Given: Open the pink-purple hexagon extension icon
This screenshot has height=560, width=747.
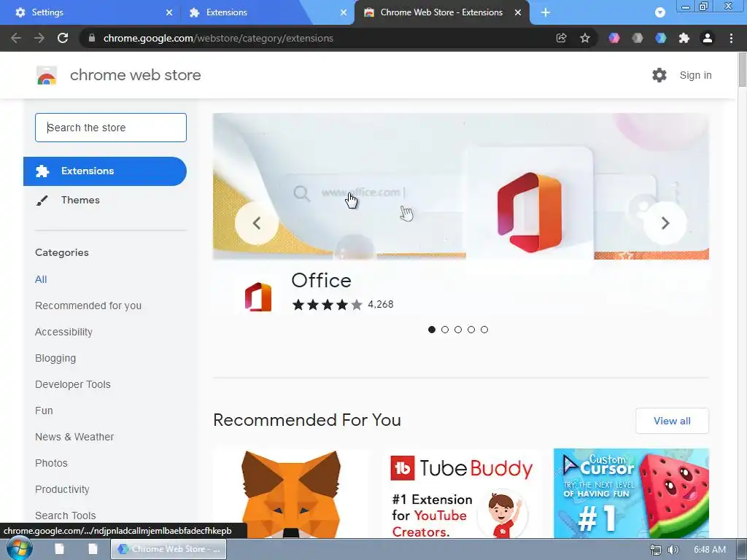Looking at the screenshot, I should (614, 38).
